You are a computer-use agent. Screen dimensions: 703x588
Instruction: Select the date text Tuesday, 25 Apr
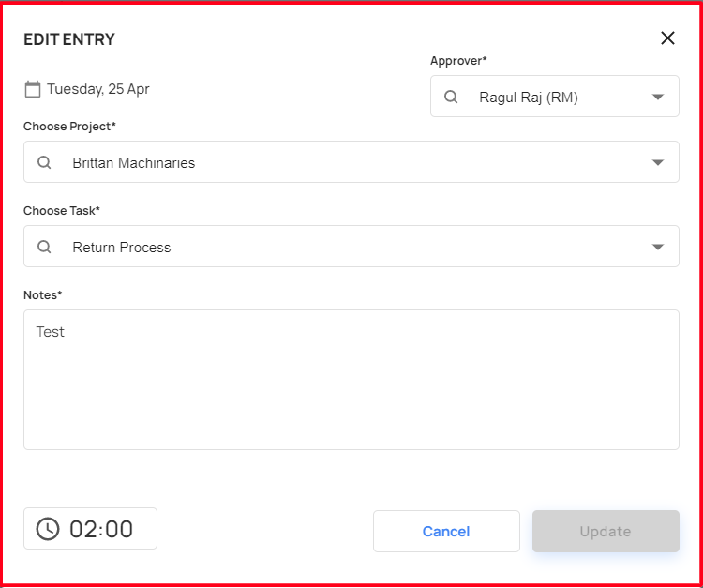click(x=98, y=89)
